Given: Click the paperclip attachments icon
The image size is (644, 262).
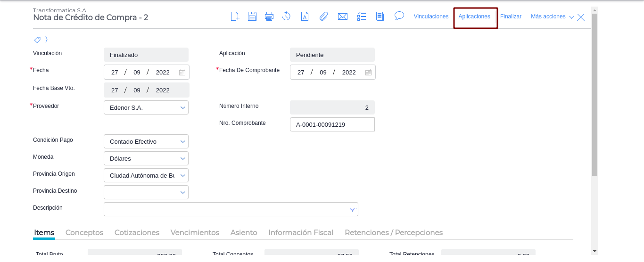Looking at the screenshot, I should pyautogui.click(x=323, y=16).
